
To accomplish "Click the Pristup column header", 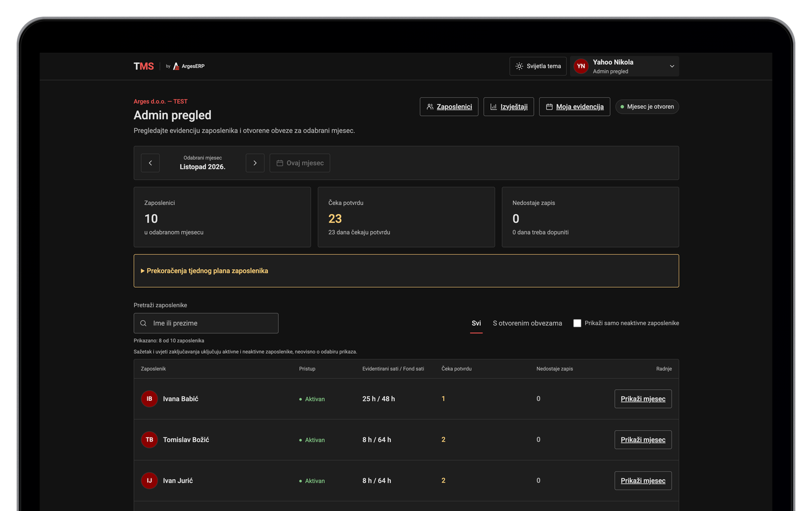I will coord(307,369).
